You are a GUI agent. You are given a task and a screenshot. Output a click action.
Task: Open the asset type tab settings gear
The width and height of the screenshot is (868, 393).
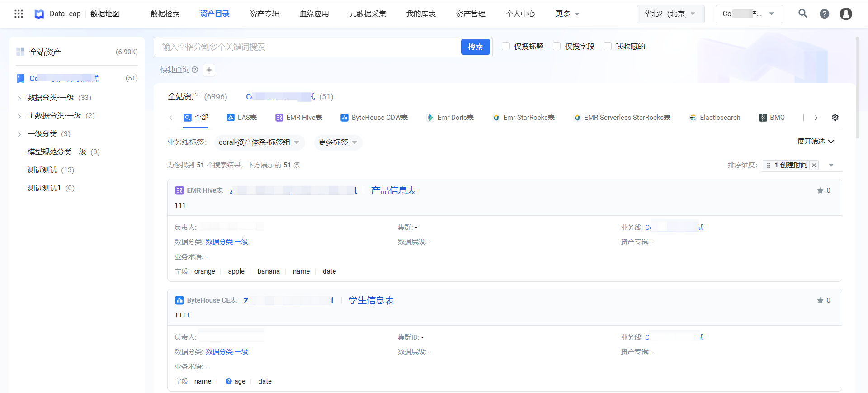[x=835, y=117]
